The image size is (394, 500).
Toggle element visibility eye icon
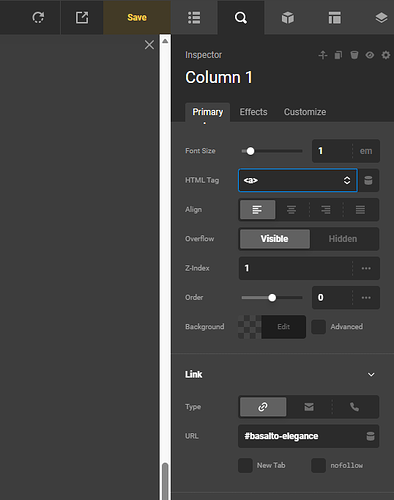click(370, 55)
